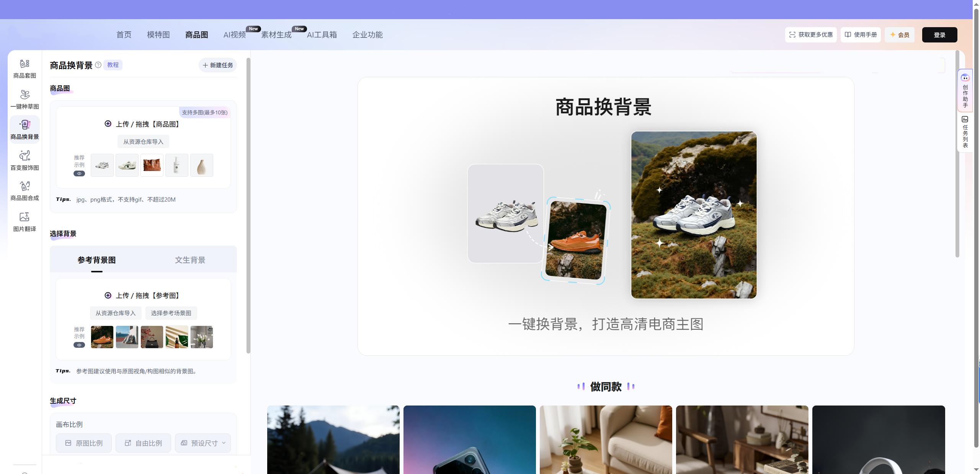Open the forest tent 做同款 card
This screenshot has width=980, height=474.
click(333, 440)
